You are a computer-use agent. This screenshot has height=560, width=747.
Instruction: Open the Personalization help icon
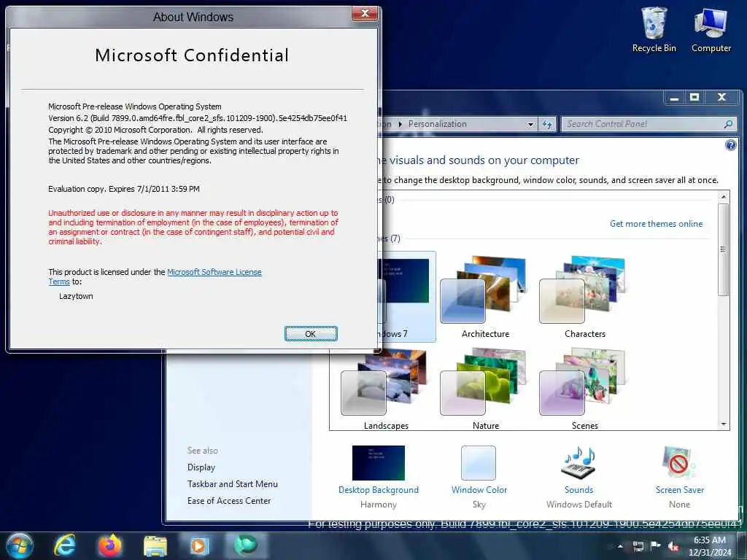coord(730,145)
